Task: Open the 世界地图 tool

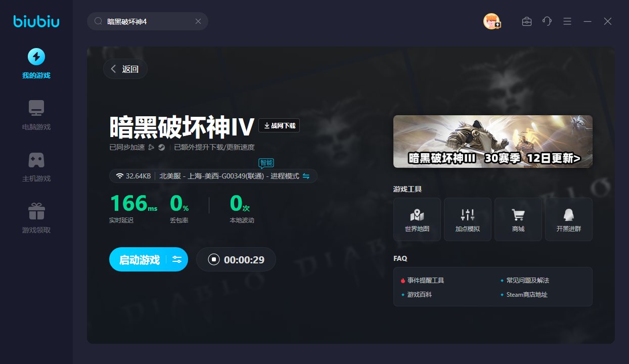Action: (x=417, y=219)
